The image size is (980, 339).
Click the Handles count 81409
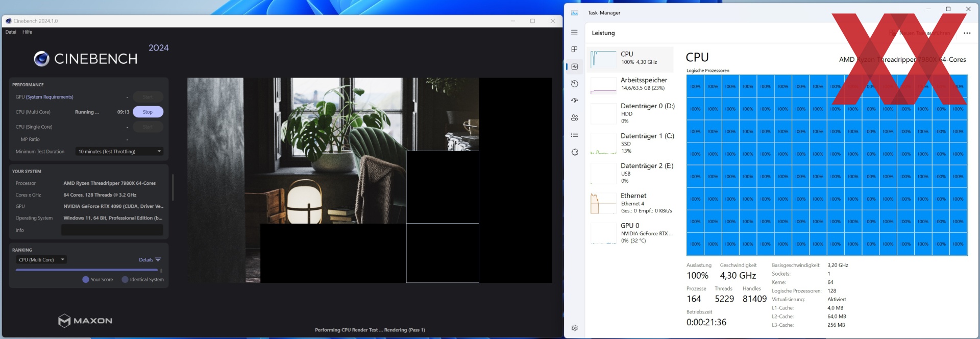[754, 299]
